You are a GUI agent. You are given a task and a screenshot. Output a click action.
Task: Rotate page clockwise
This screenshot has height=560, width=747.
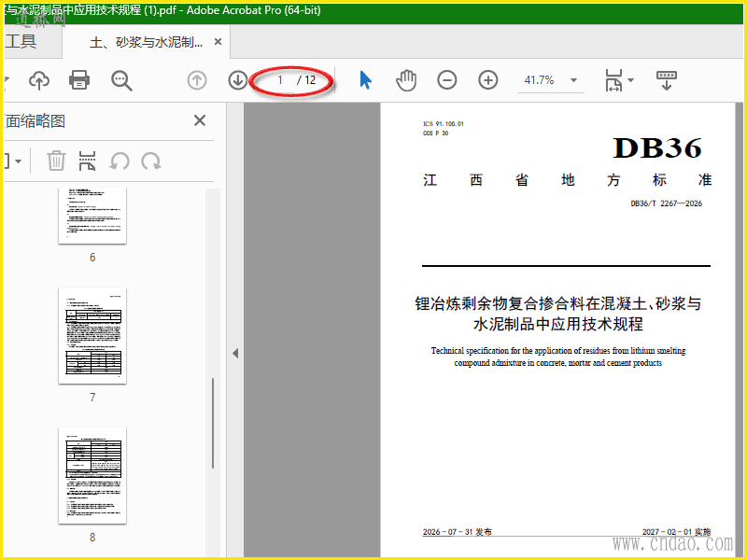151,161
